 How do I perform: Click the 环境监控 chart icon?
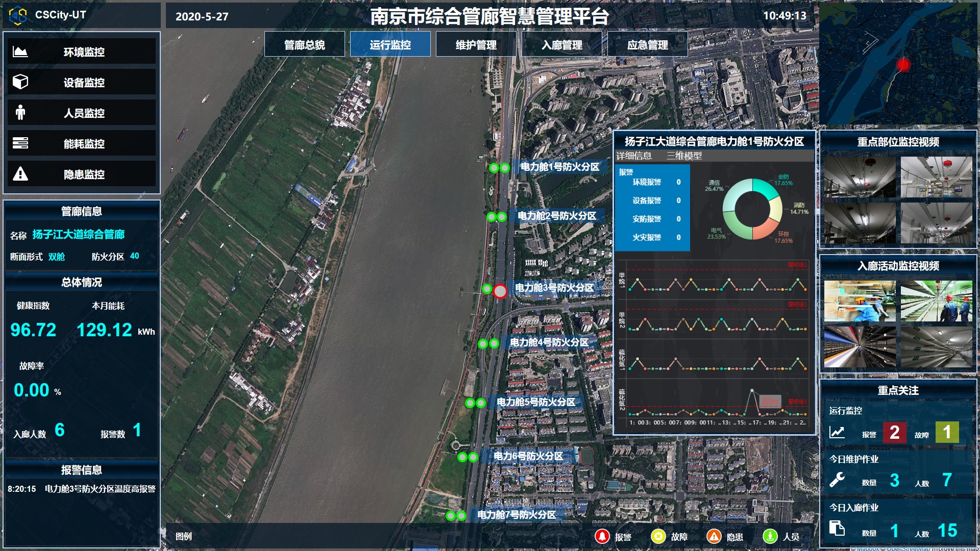click(x=20, y=52)
